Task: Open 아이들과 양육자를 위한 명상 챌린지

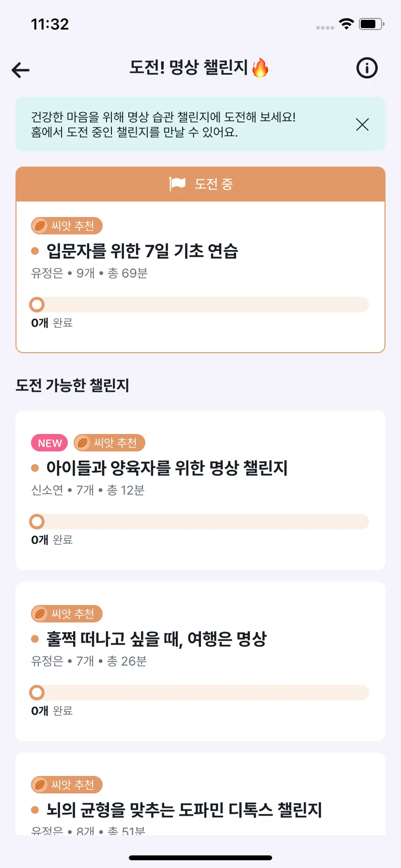Action: point(167,468)
